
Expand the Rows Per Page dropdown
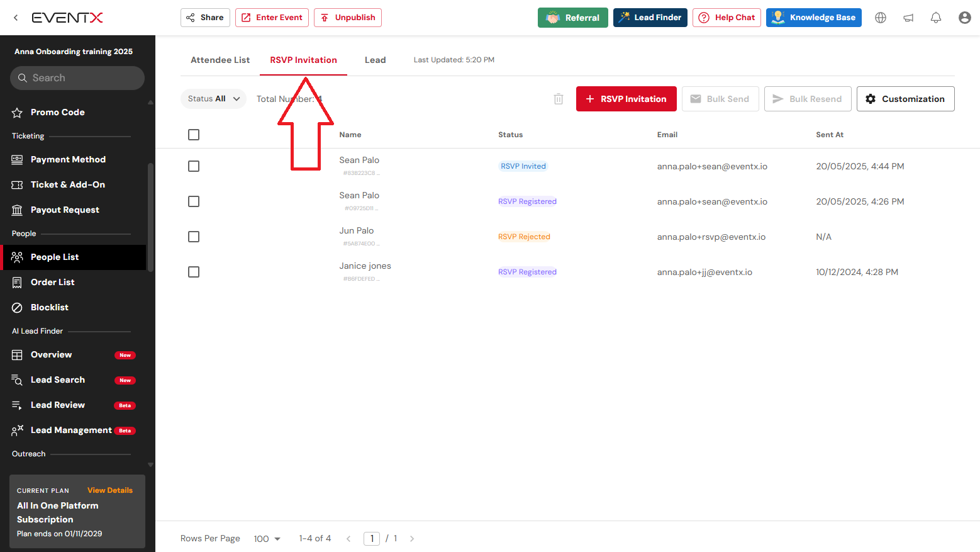coord(267,539)
